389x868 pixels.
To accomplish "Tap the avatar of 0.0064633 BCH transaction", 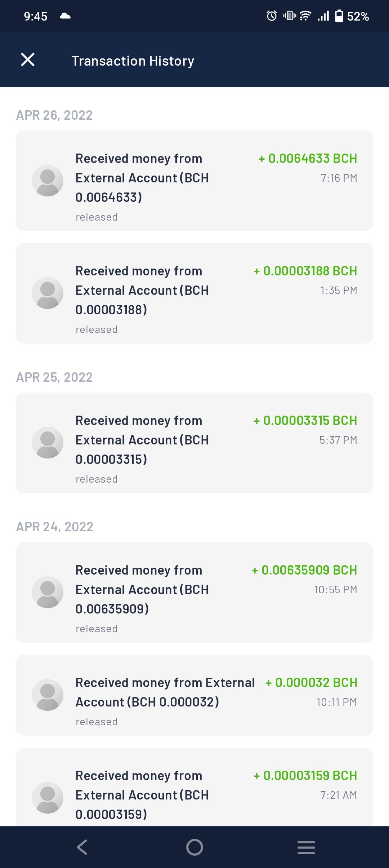I will (48, 181).
